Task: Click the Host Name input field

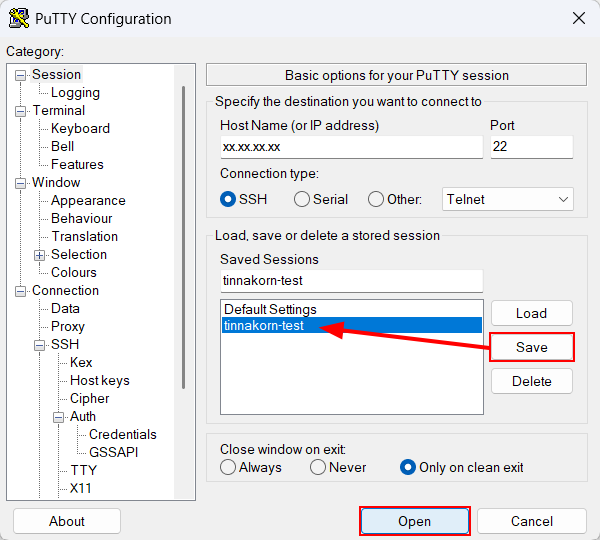Action: [351, 147]
